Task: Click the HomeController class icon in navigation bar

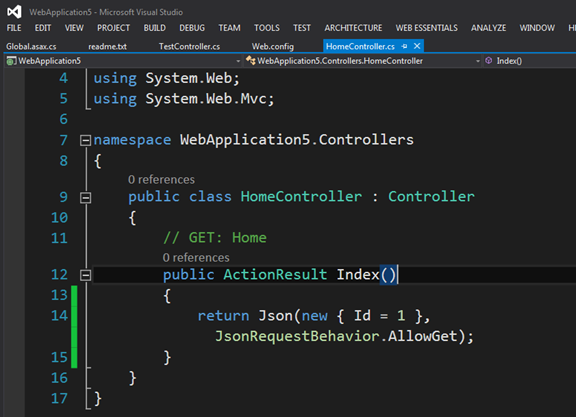Action: coord(251,61)
